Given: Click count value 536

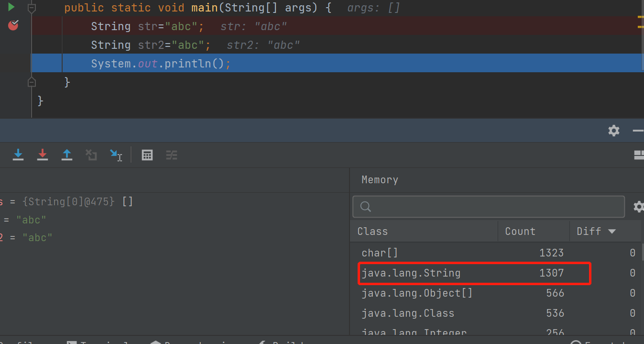Looking at the screenshot, I should pos(555,313).
